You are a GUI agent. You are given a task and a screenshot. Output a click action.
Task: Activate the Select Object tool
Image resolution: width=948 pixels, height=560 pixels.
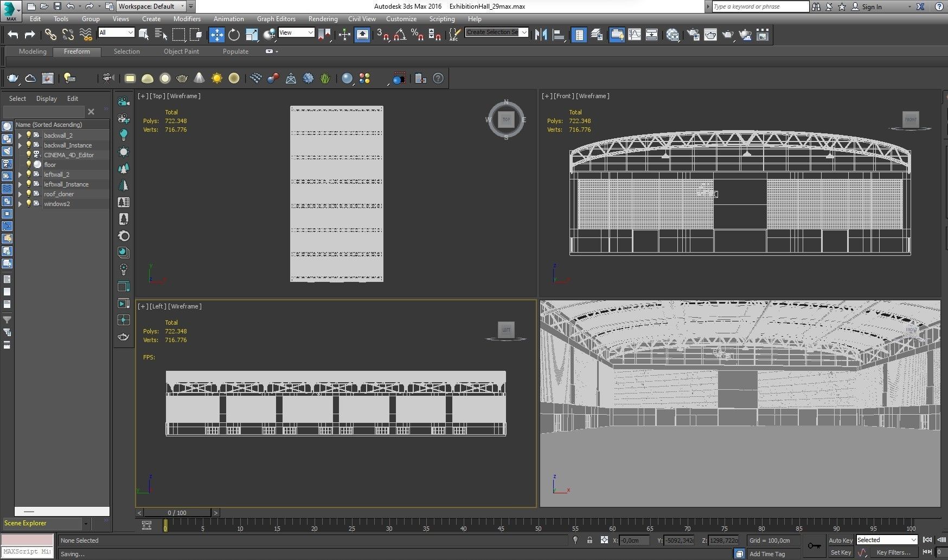point(144,35)
